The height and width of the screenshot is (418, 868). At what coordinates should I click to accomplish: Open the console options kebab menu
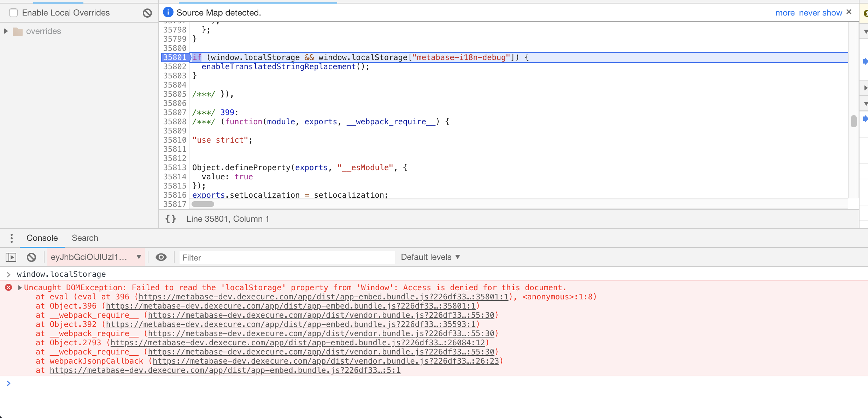pos(11,238)
